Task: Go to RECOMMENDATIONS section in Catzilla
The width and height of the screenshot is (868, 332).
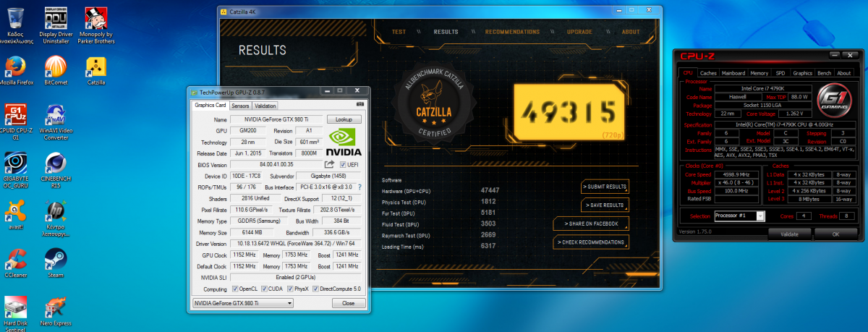Action: (x=512, y=32)
